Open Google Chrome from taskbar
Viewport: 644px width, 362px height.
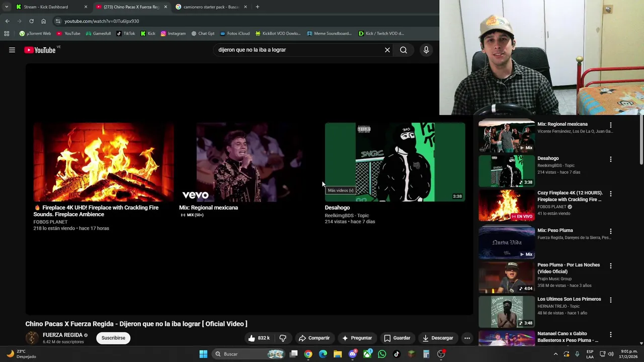tap(308, 354)
